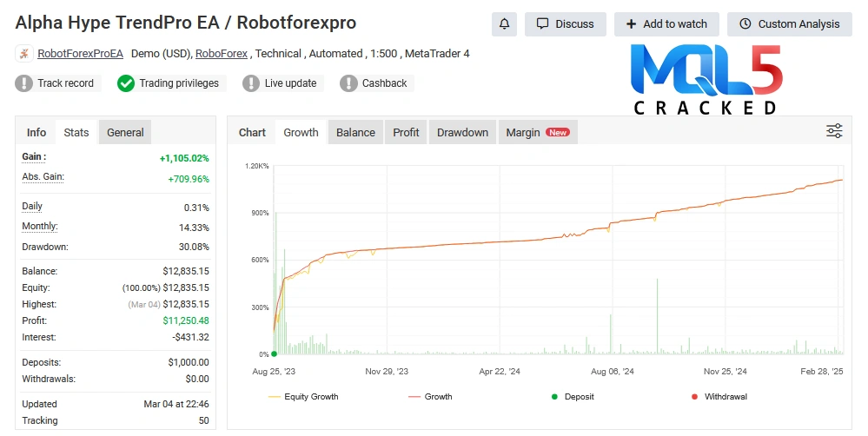Toggle Equity Growth series in legend

[x=303, y=397]
